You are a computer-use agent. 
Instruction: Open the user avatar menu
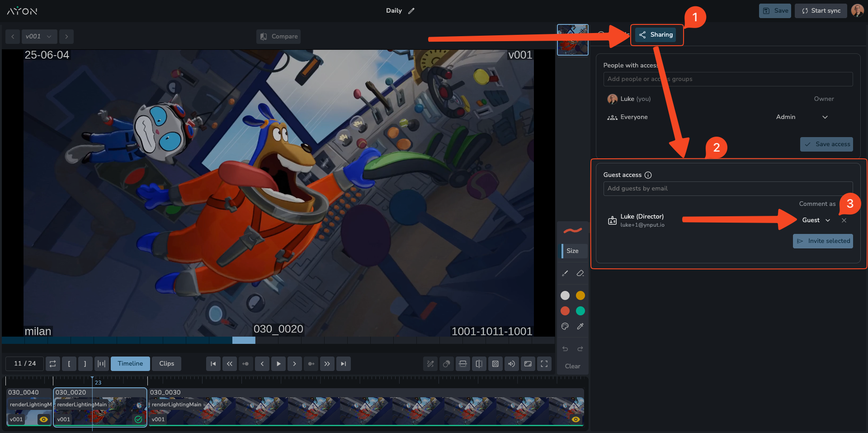tap(857, 10)
